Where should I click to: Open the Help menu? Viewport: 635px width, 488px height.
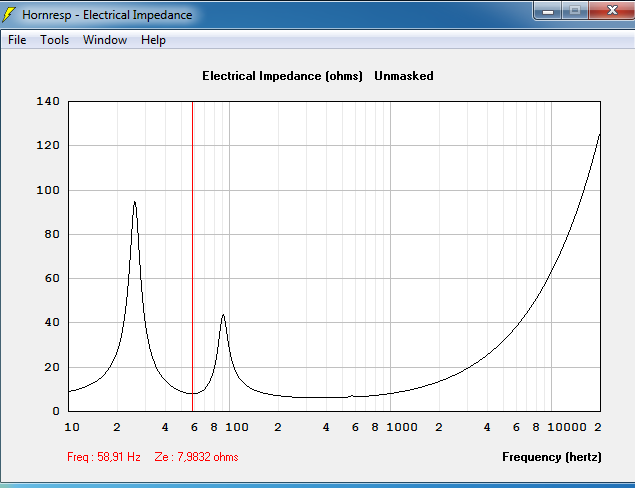[153, 40]
